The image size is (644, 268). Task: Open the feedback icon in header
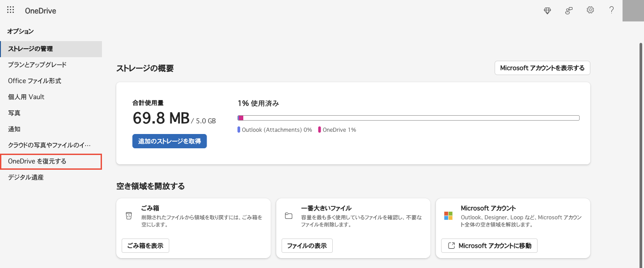[569, 11]
